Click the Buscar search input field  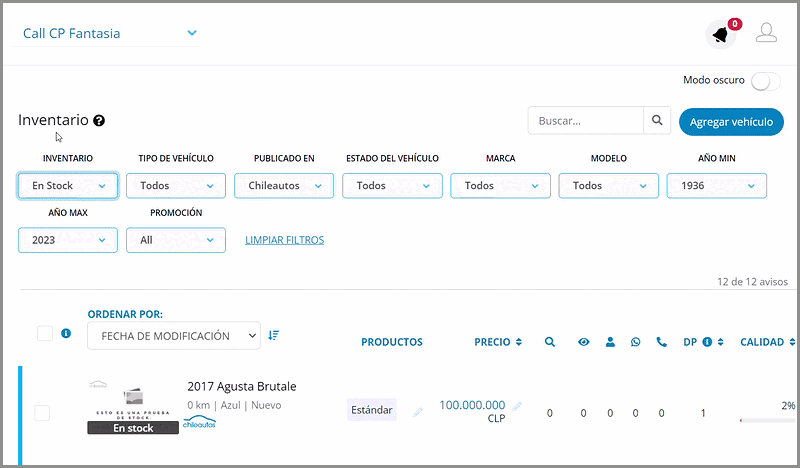585,121
